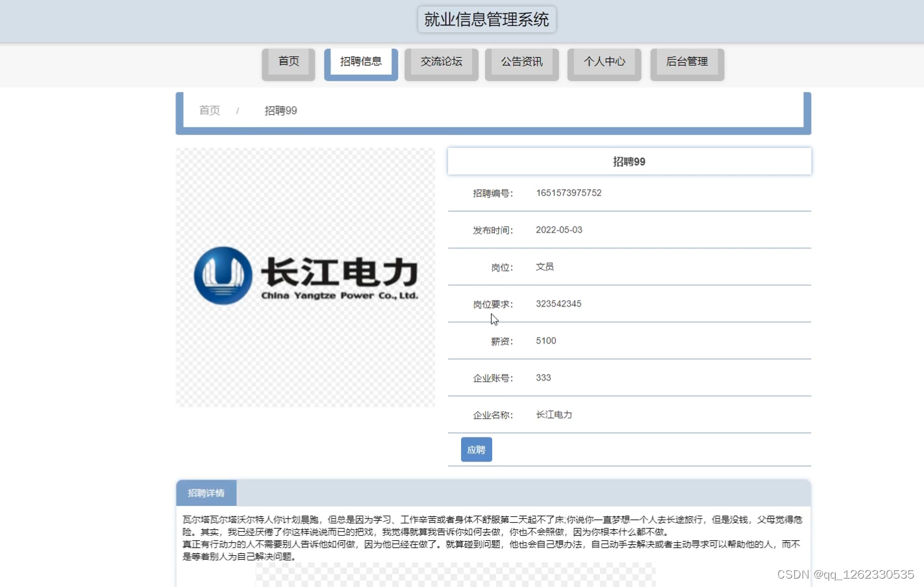The image size is (924, 587).
Task: Click the 薪资 label
Action: point(502,342)
